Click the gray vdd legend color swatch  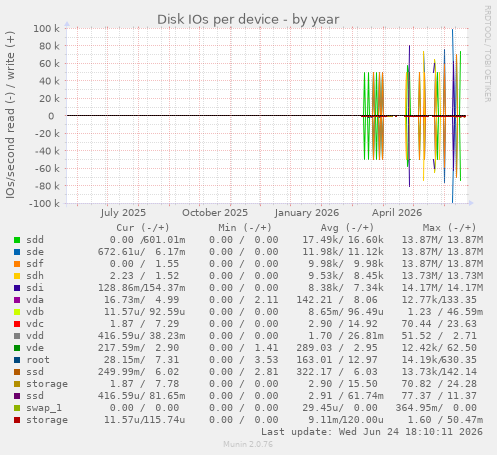coord(17,336)
